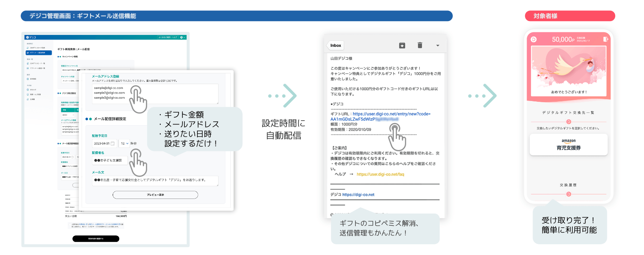644x255 pixels.
Task: Open the mail toolbar more-options arrow
Action: (x=438, y=45)
